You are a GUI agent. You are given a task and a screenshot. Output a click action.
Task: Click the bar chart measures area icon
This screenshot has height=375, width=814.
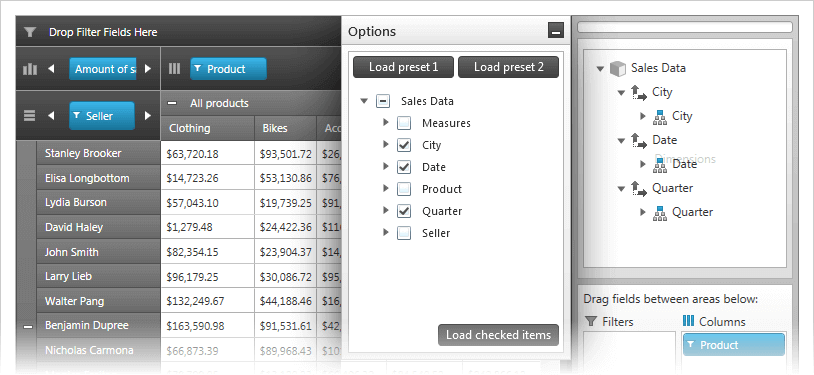point(30,69)
